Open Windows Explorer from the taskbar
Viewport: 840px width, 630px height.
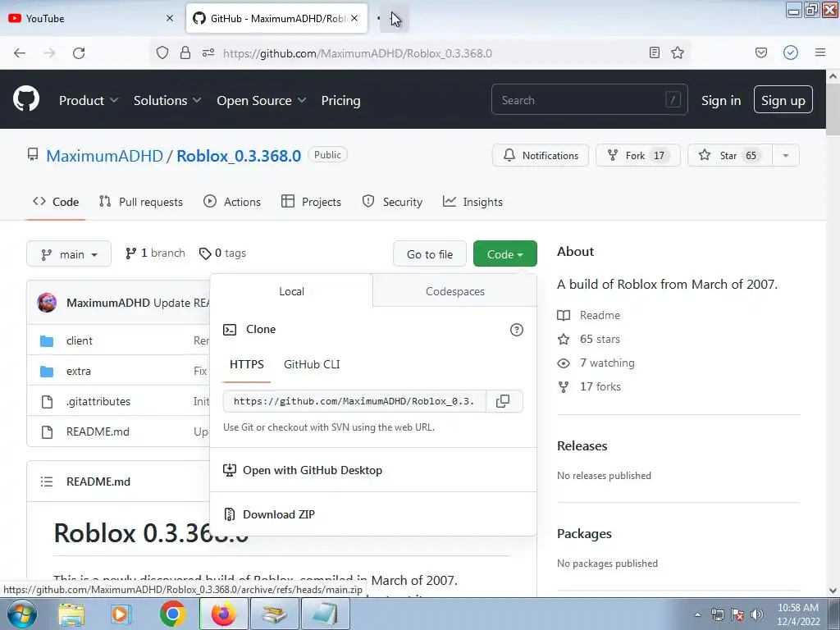[71, 614]
